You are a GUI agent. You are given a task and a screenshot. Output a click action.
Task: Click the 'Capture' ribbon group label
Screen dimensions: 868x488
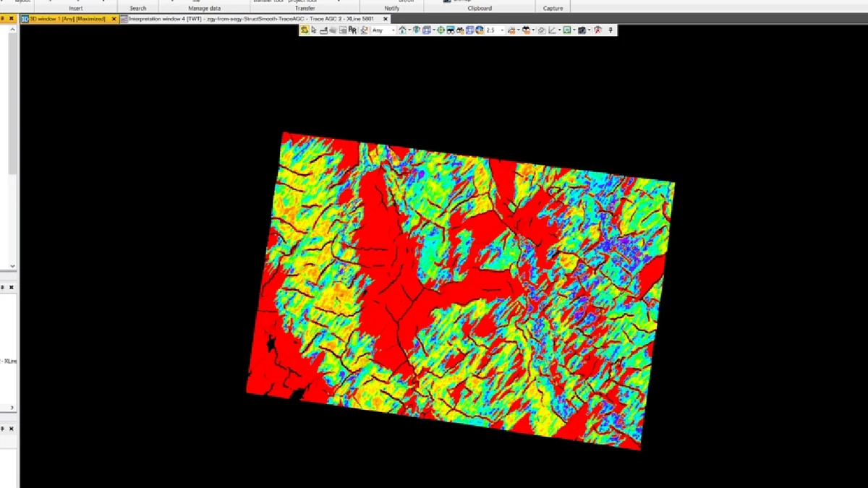point(553,8)
